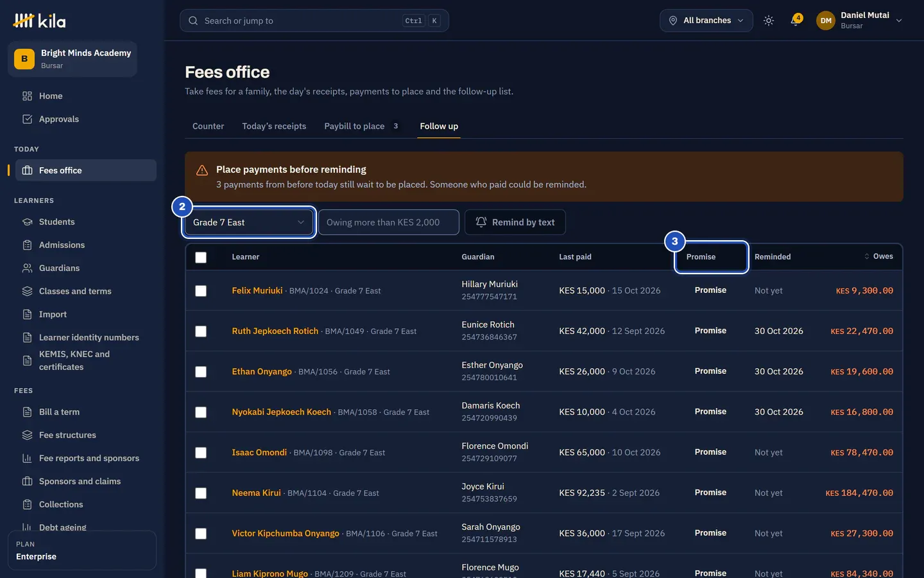Open the Today's receipts tab

[x=274, y=126]
